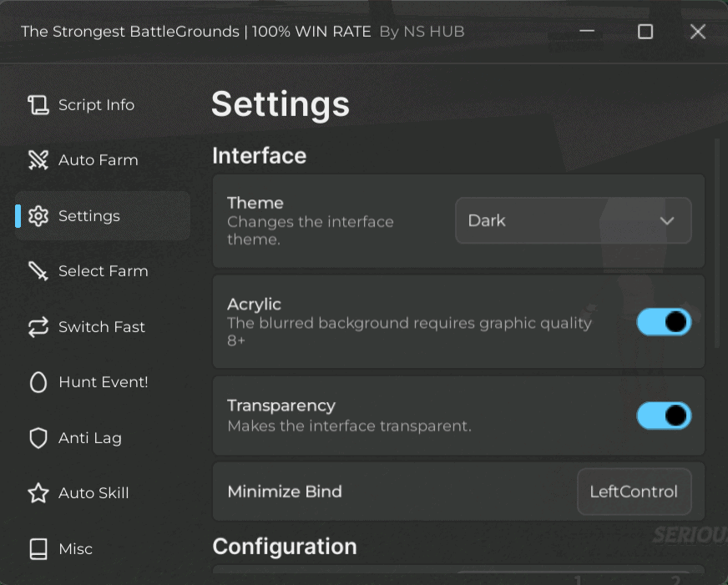The image size is (728, 585).
Task: Disable the Acrylic toggle
Action: [664, 322]
